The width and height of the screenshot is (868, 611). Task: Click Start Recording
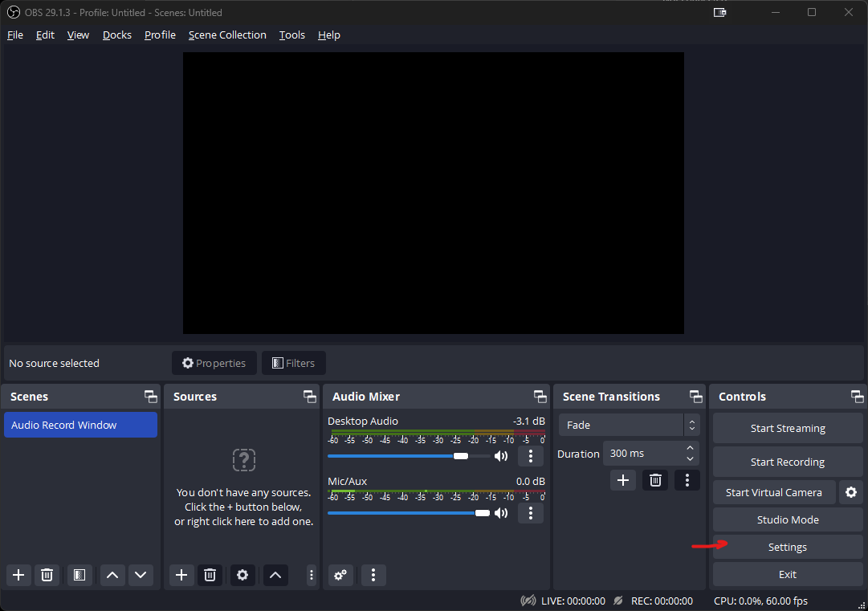(x=788, y=462)
